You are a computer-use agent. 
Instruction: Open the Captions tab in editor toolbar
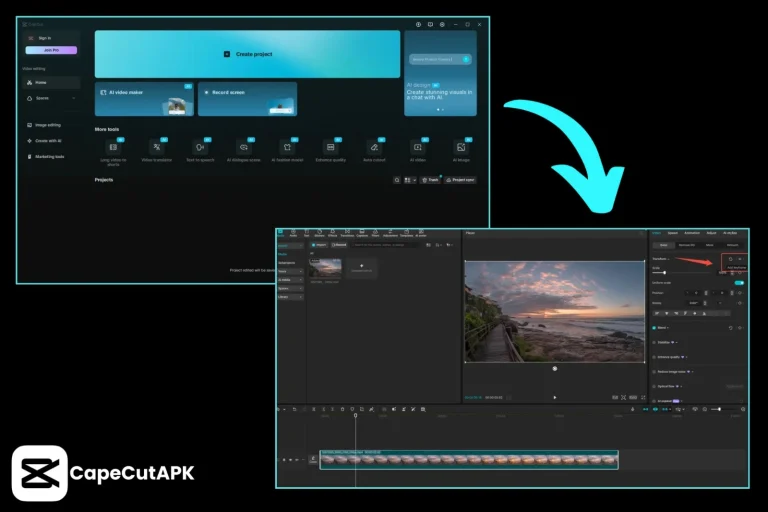pos(362,233)
